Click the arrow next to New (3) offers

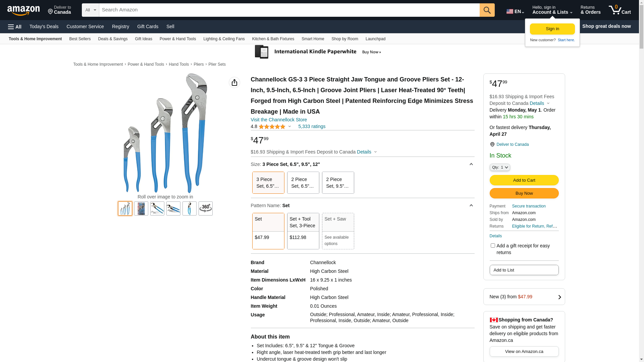pos(559,297)
